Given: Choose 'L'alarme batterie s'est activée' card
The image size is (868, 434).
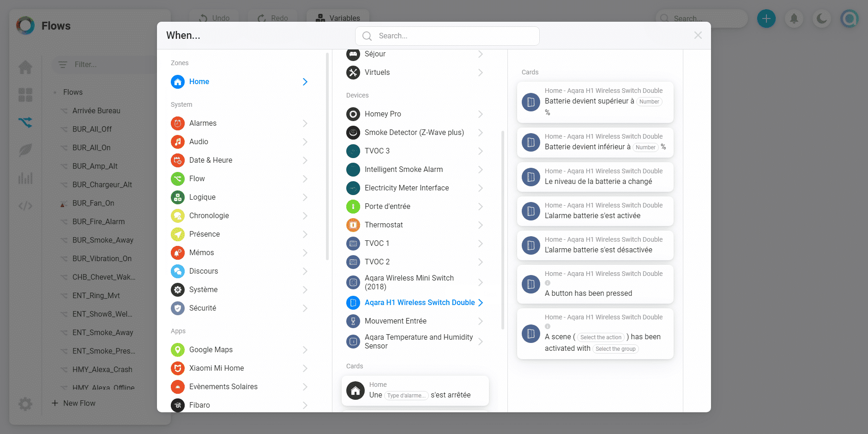Looking at the screenshot, I should coord(595,211).
